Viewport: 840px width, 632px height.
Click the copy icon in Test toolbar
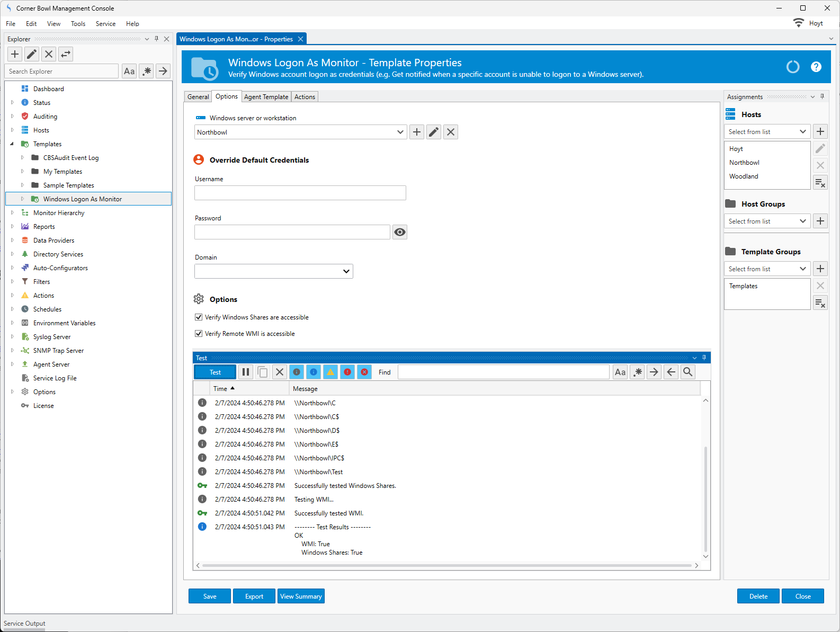[263, 372]
